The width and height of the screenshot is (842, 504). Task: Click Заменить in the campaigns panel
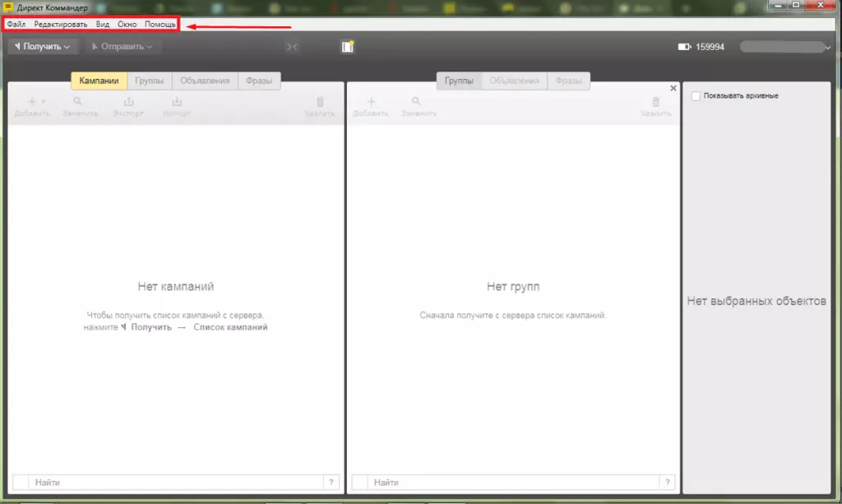[80, 107]
